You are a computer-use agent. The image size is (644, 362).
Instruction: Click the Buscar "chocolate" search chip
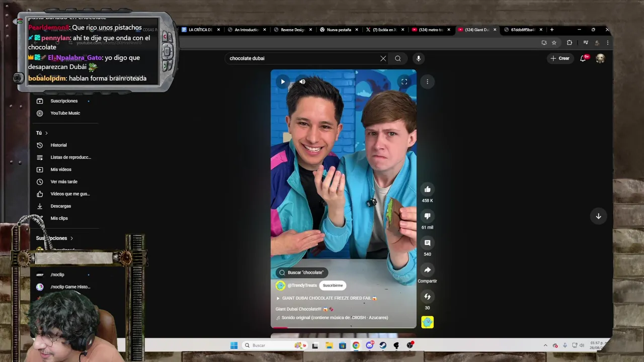(x=301, y=273)
